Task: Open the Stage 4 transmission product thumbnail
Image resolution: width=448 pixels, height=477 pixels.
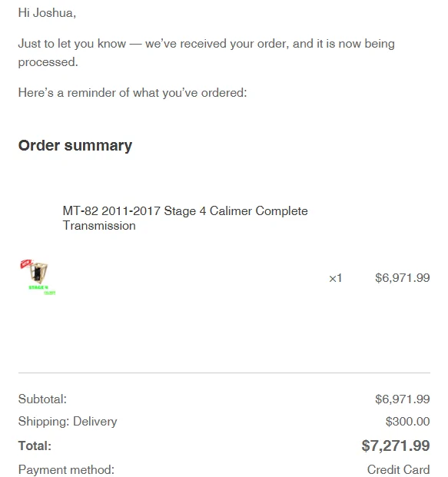Action: coord(38,277)
